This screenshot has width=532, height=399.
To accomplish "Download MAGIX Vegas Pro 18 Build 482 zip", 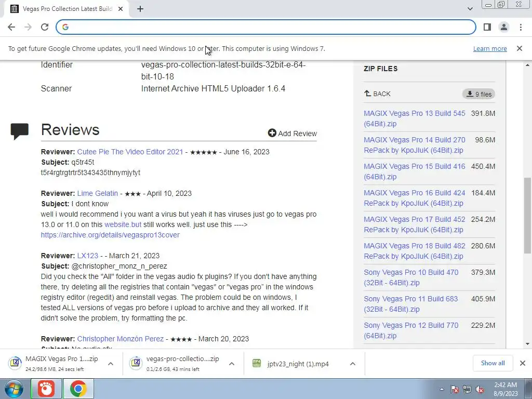I will coord(414,251).
